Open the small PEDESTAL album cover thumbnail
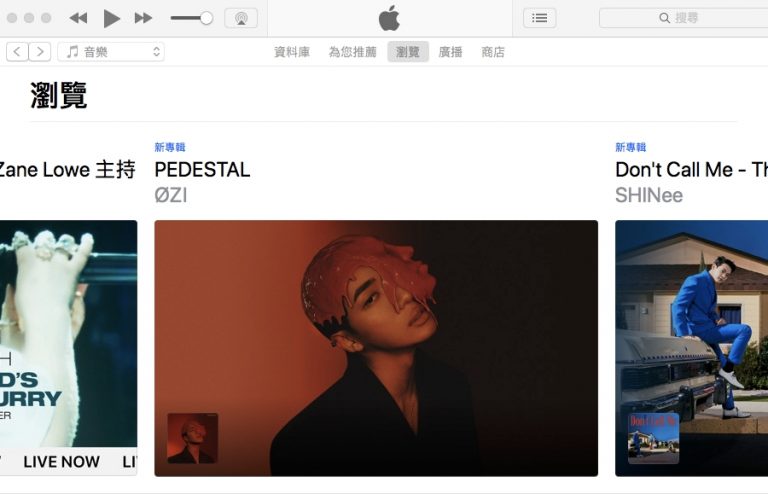This screenshot has width=768, height=494. (x=192, y=438)
